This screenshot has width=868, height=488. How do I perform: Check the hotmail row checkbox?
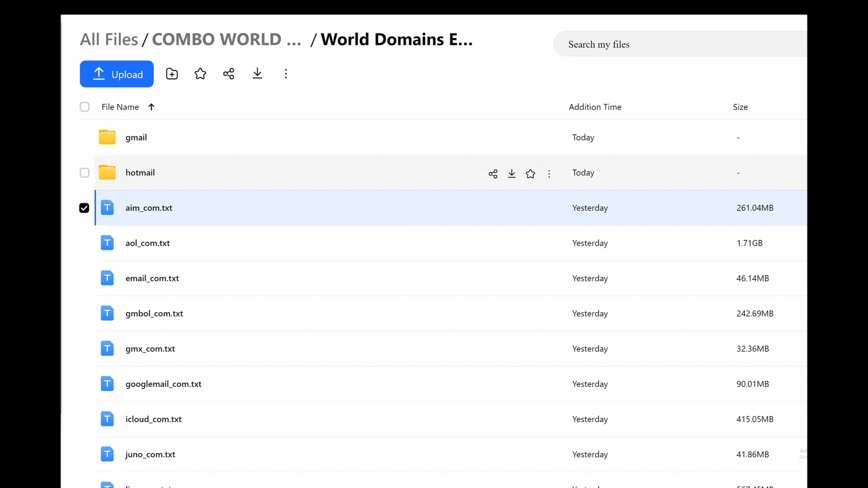tap(84, 173)
